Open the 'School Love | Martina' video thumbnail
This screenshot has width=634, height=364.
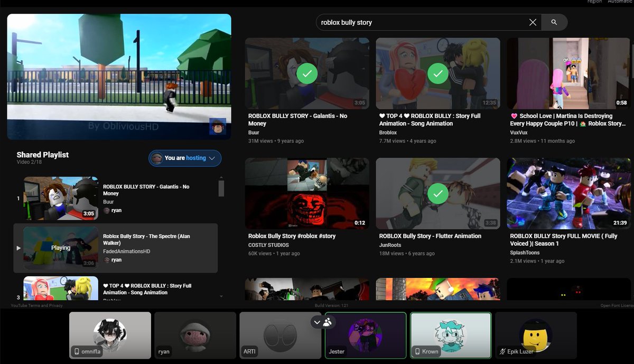pos(568,73)
